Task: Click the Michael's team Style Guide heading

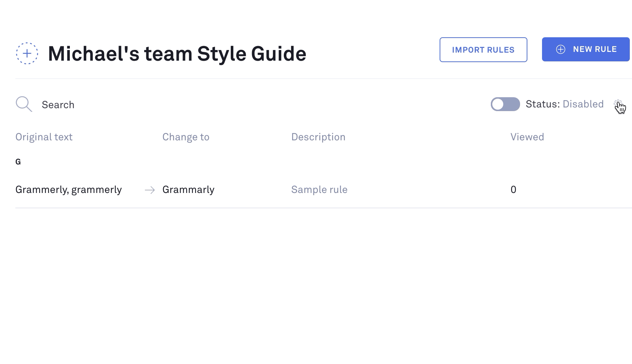Action: 177,54
